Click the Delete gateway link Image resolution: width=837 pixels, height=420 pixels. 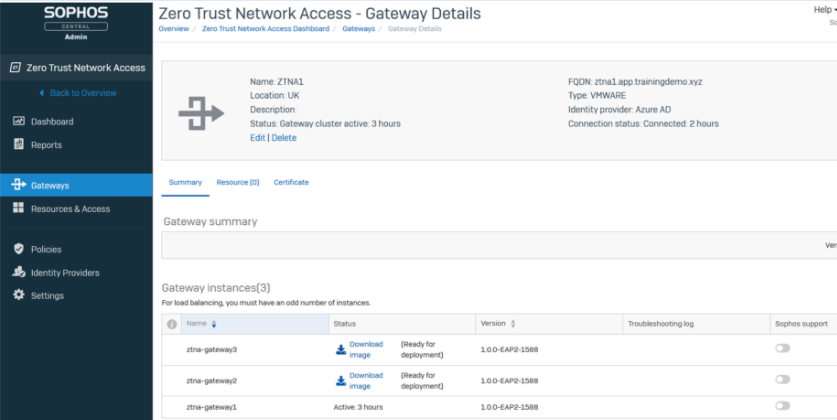click(x=284, y=138)
